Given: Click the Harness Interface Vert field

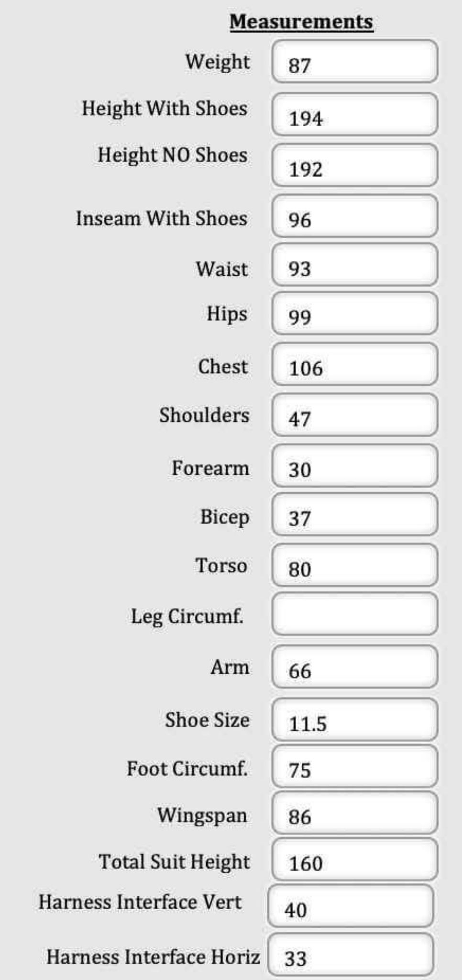Looking at the screenshot, I should pos(351,906).
